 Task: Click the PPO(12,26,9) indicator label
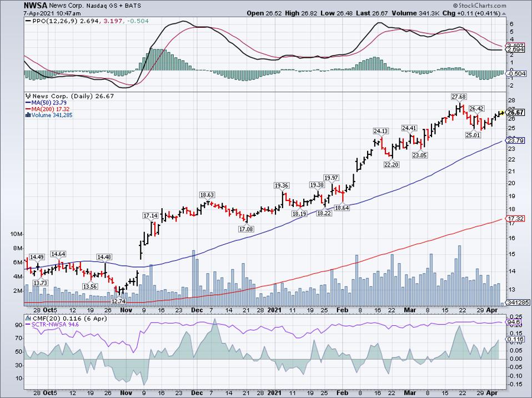tap(55, 21)
